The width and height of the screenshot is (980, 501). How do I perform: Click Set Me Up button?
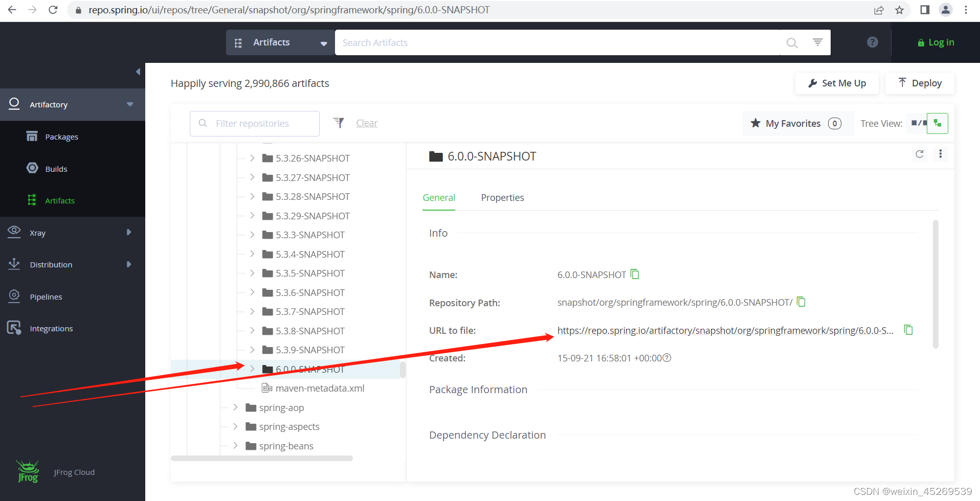(x=837, y=83)
